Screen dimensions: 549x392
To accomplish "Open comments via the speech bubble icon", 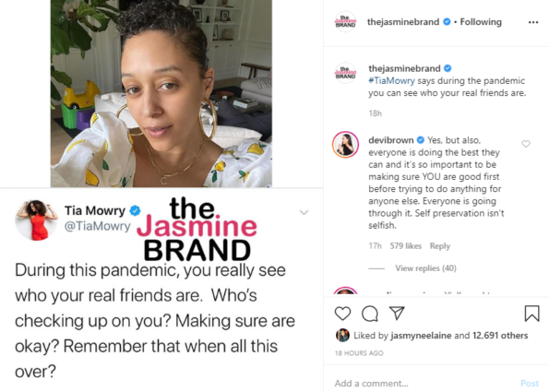I will click(x=370, y=314).
